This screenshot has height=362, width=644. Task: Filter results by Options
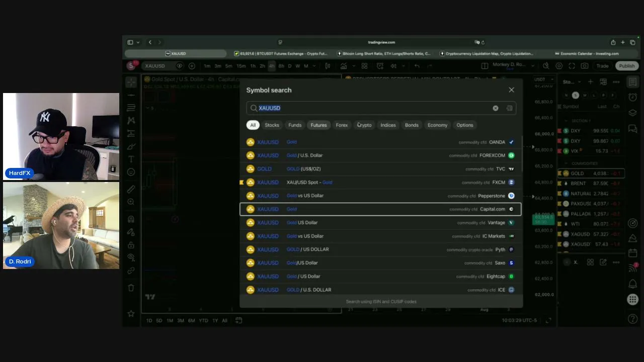465,125
